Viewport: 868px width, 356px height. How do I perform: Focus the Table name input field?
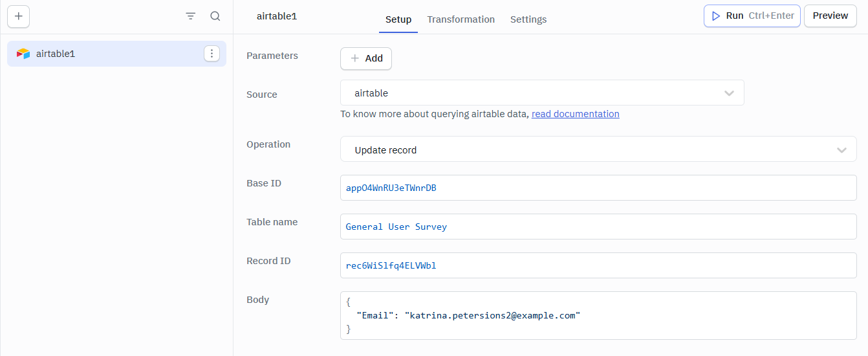tap(598, 227)
